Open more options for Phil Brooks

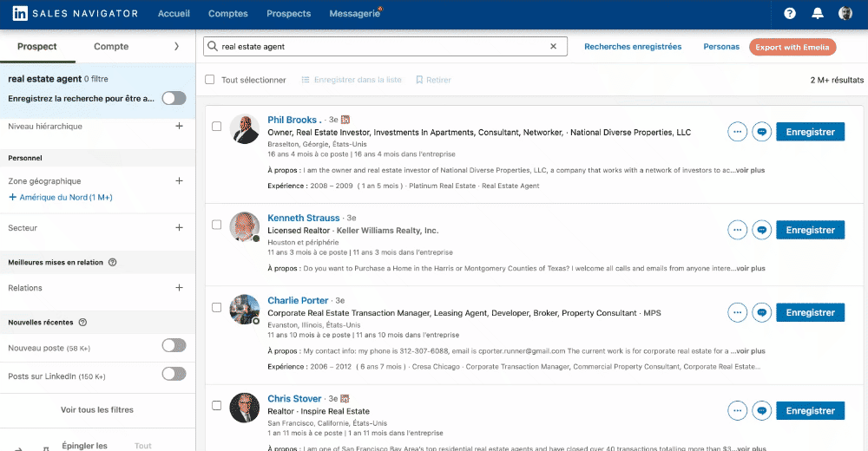pyautogui.click(x=737, y=132)
